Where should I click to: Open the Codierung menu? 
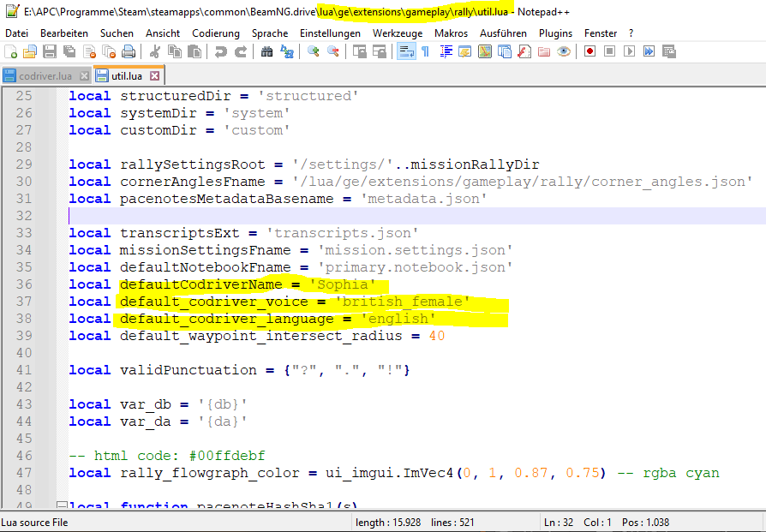(216, 33)
